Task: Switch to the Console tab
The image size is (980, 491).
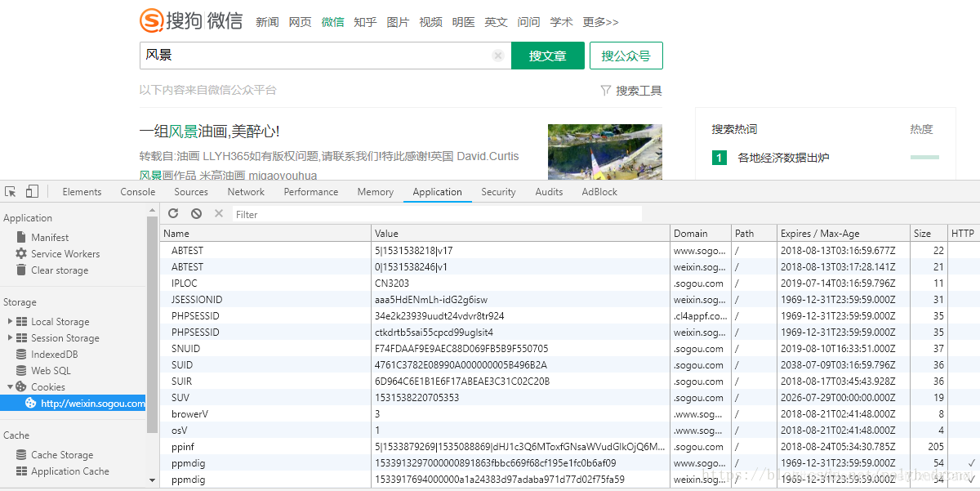Action: click(x=138, y=192)
